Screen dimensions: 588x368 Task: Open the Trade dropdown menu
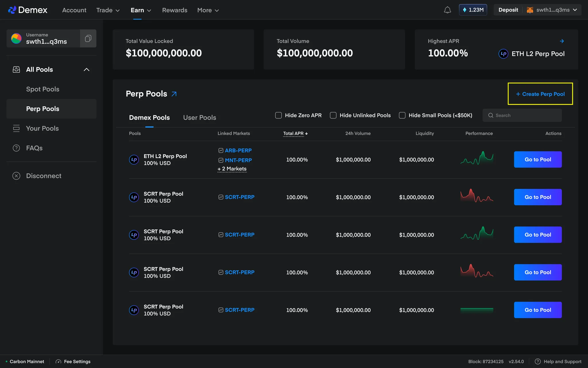point(108,10)
